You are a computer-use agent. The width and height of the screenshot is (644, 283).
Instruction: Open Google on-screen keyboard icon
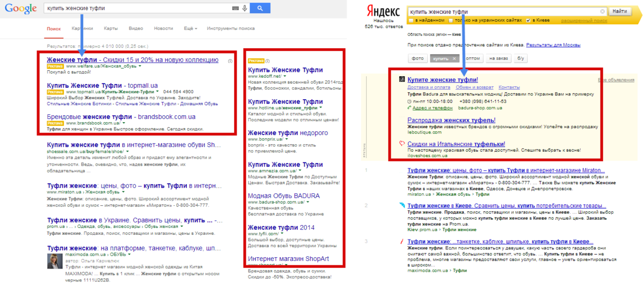pos(235,8)
